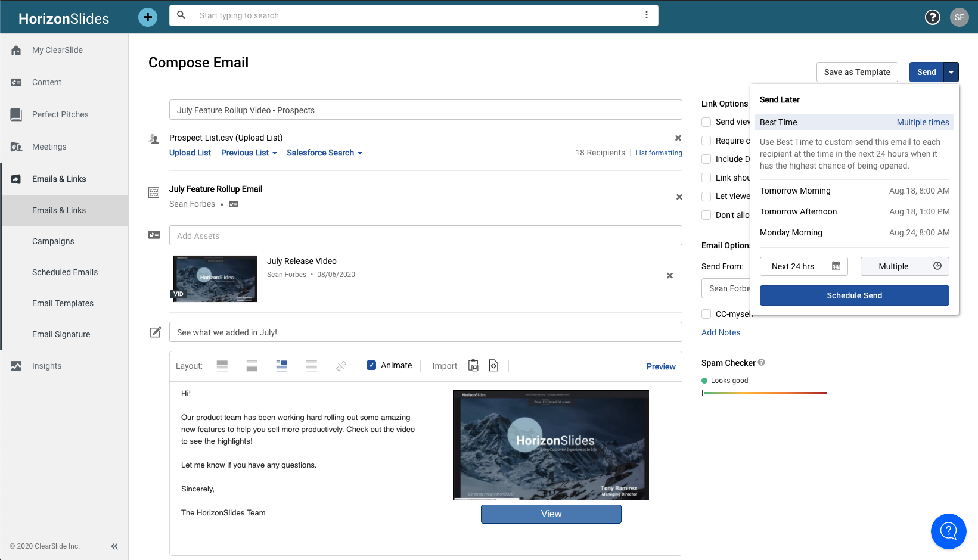Viewport: 978px width, 560px height.
Task: Toggle the Link shou... checkbox
Action: pos(706,178)
